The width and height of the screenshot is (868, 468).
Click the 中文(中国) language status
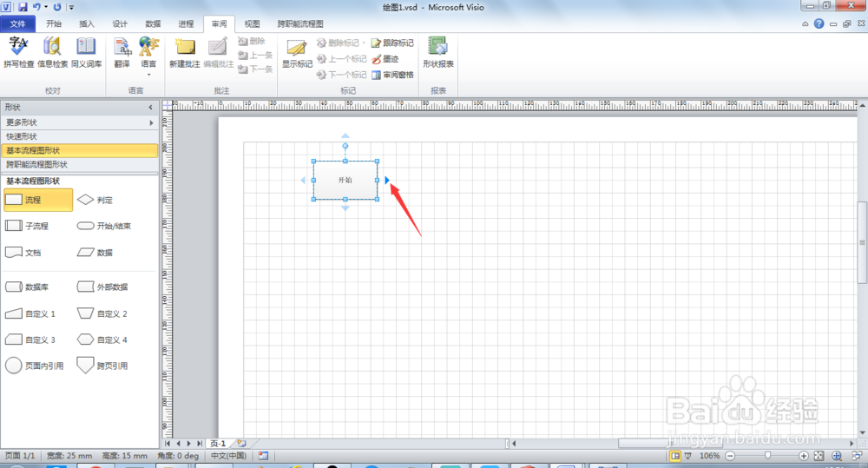click(228, 456)
